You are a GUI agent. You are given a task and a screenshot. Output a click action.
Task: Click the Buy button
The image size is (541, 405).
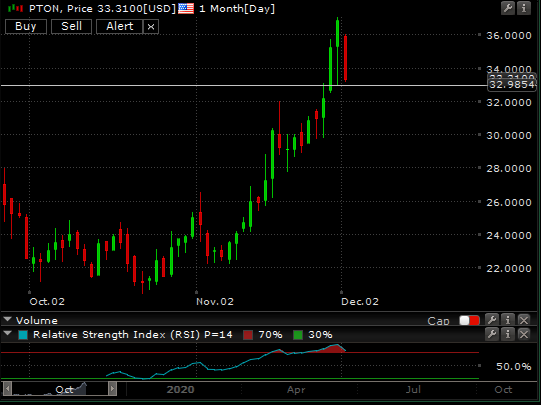(26, 27)
